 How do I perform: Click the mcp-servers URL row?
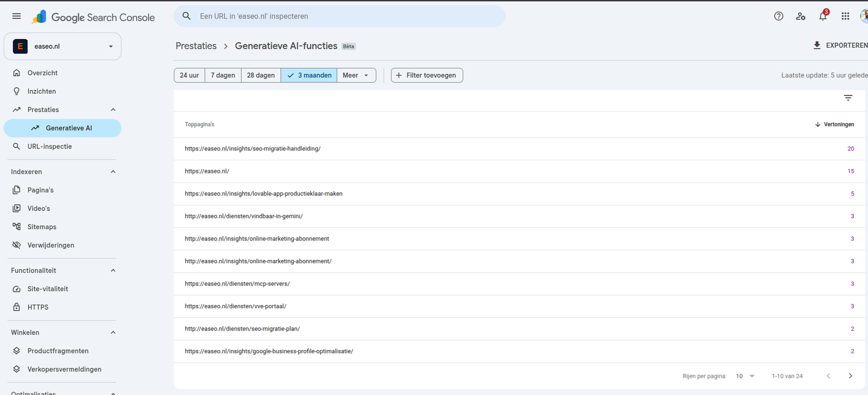pyautogui.click(x=520, y=284)
